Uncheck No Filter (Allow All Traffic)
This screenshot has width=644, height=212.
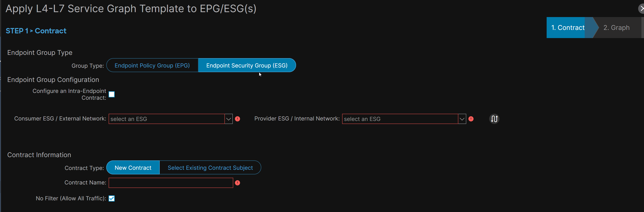(x=112, y=198)
